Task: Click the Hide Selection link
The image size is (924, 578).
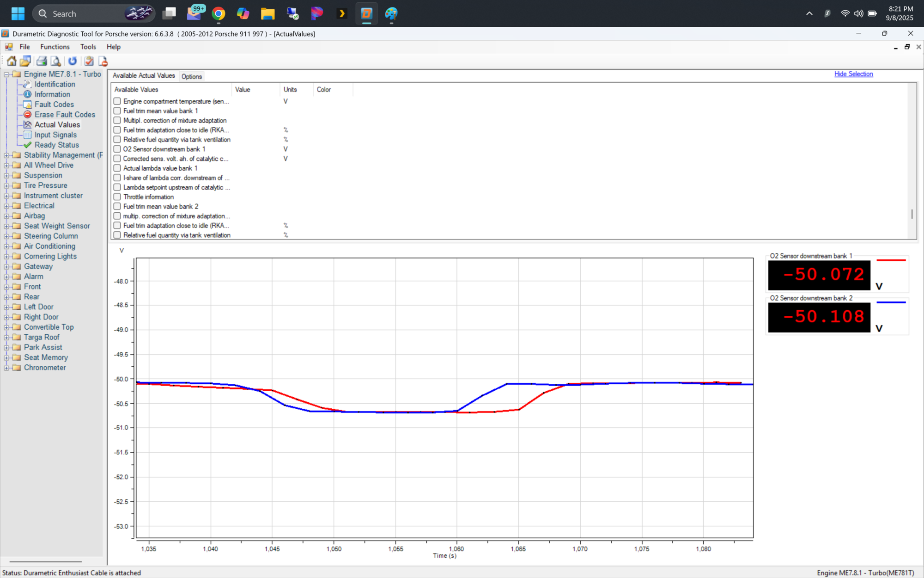Action: [853, 74]
